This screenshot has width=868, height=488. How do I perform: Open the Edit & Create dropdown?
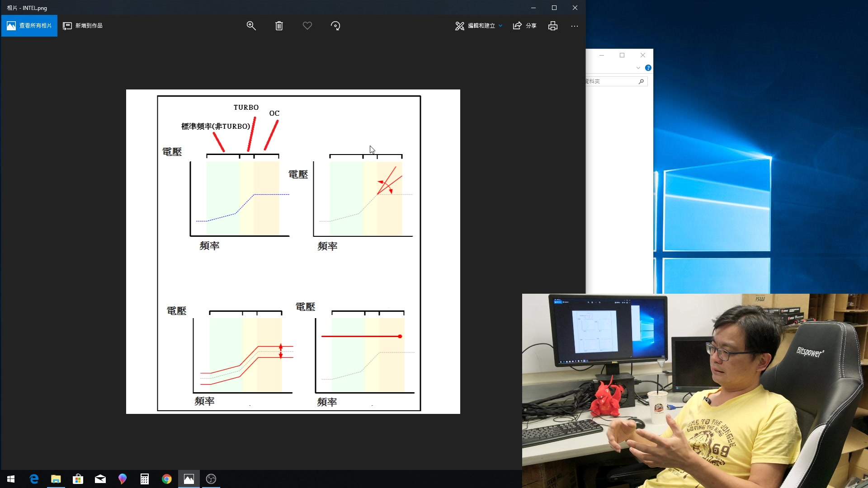pos(479,26)
